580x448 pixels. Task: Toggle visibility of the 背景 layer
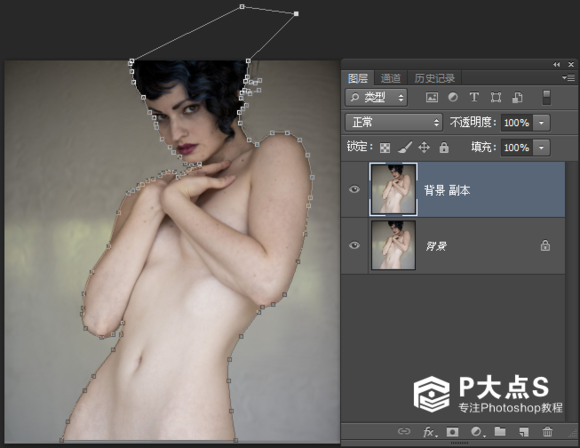354,245
